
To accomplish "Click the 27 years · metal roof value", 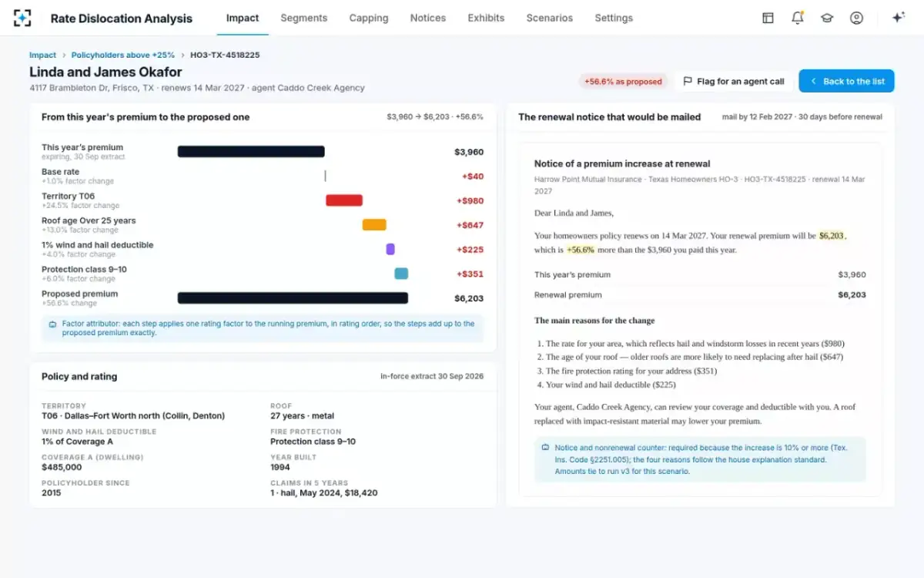I will (302, 416).
